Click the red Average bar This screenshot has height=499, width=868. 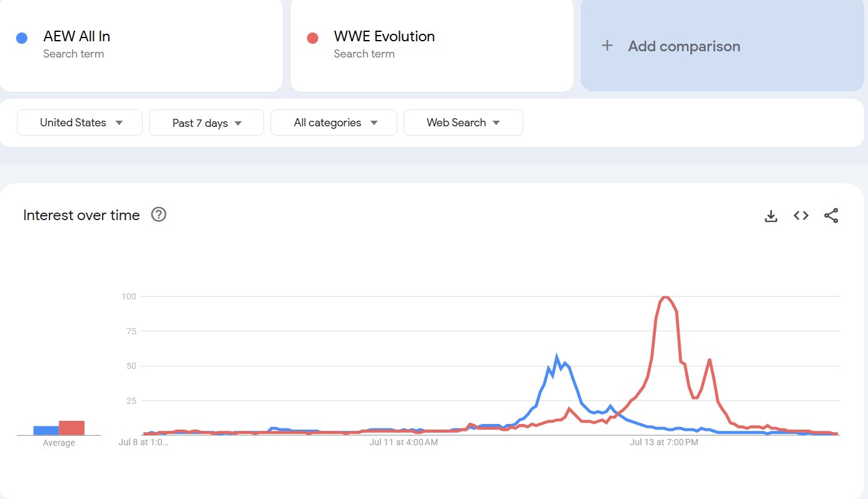(72, 428)
